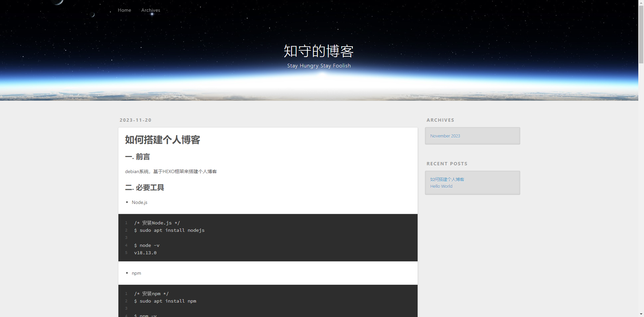Click the npm bullet item
The width and height of the screenshot is (644, 317).
[137, 273]
